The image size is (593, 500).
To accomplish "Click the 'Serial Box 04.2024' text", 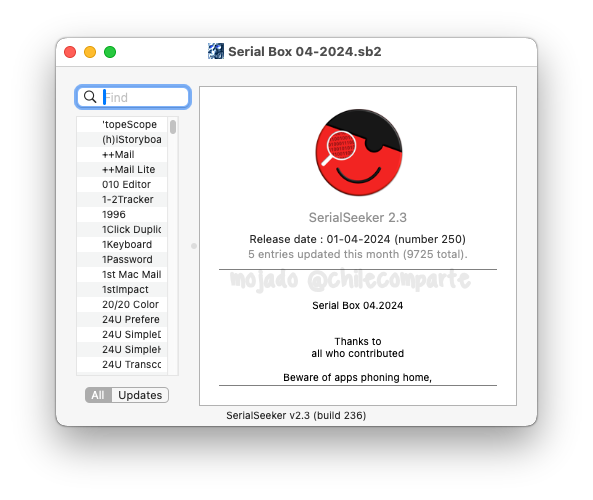I will (358, 305).
